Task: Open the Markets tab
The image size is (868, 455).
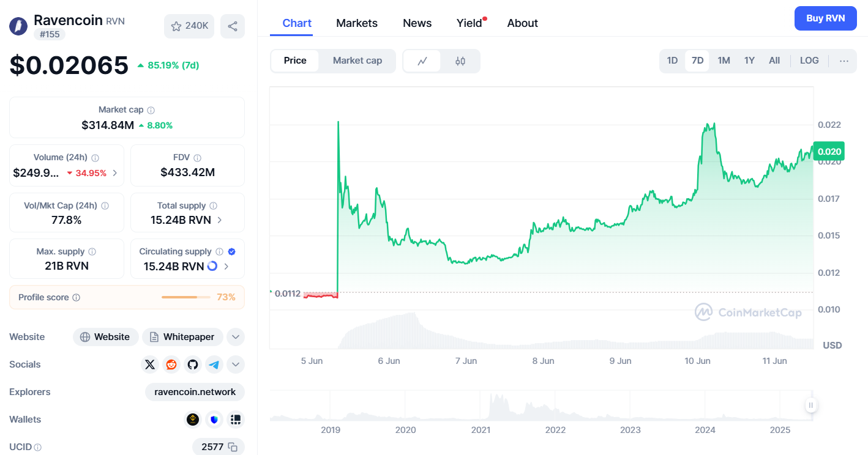Action: pos(357,23)
